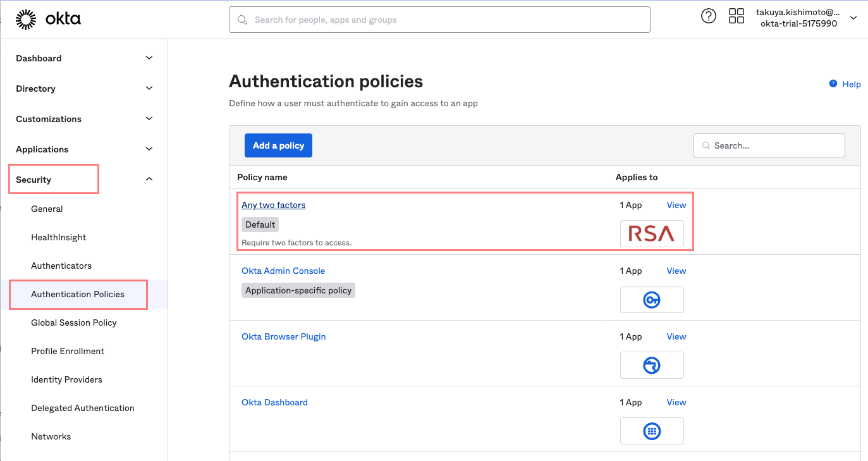Click the Okta logo
The height and width of the screenshot is (461, 868).
coord(48,20)
